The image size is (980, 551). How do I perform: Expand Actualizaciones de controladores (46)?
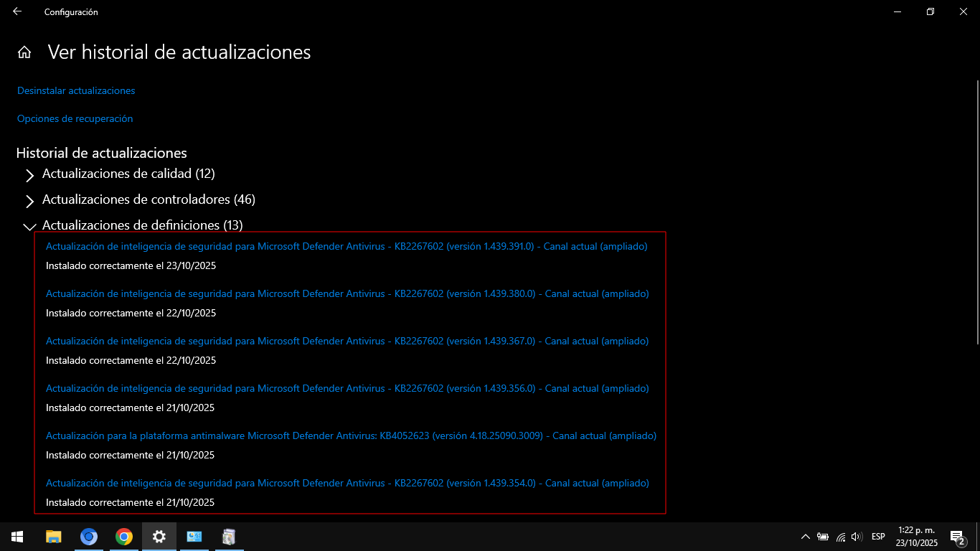tap(148, 199)
